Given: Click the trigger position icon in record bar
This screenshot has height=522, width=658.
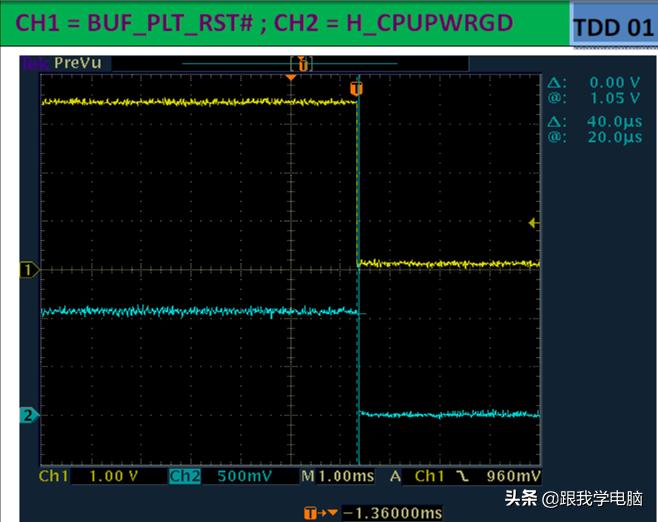Looking at the screenshot, I should pyautogui.click(x=305, y=63).
